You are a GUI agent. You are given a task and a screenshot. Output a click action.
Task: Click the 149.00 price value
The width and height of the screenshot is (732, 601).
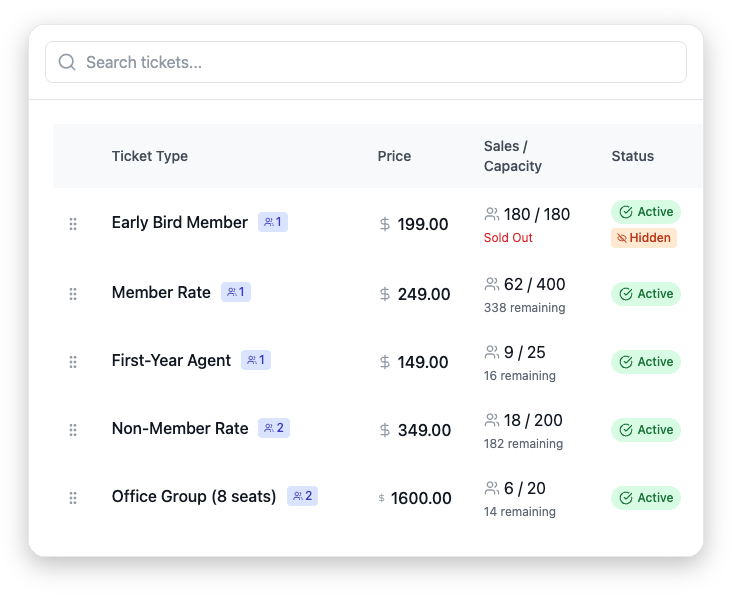coord(423,362)
